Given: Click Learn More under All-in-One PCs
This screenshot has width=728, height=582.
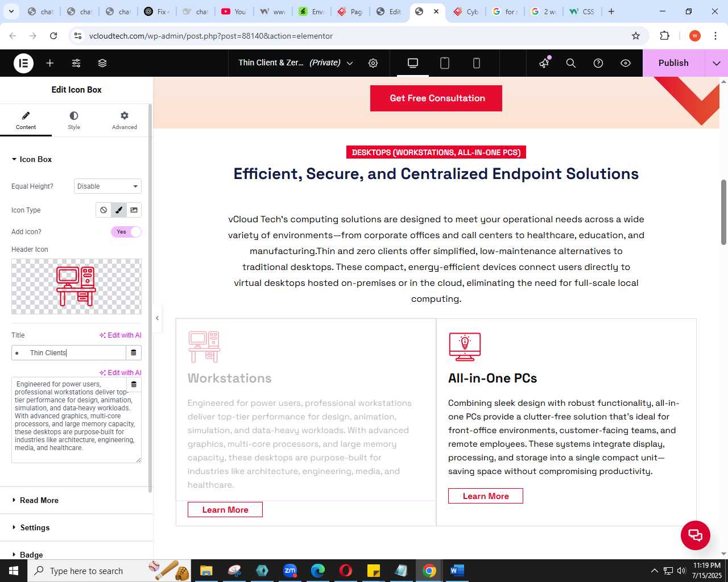Looking at the screenshot, I should click(x=486, y=496).
